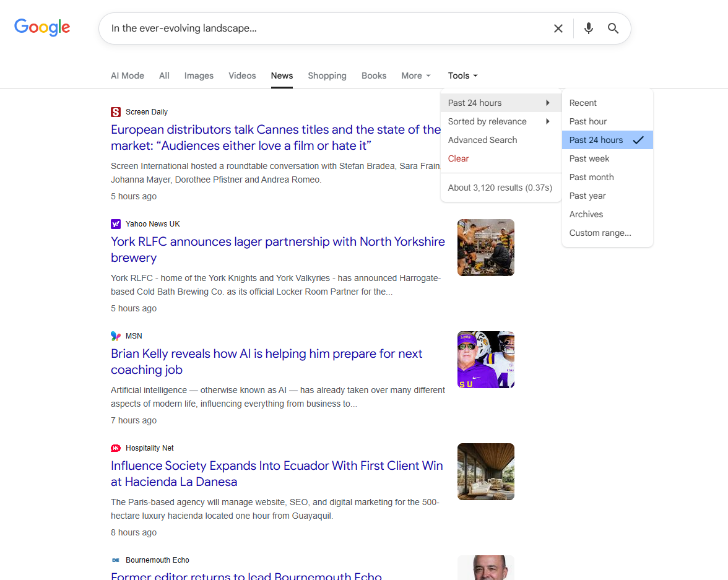Open Advanced Search from Tools menu
The width and height of the screenshot is (728, 580).
(x=500, y=140)
